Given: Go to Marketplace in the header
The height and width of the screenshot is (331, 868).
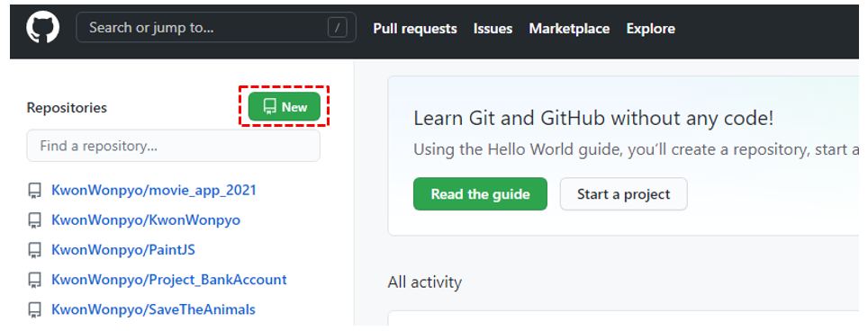Looking at the screenshot, I should point(569,29).
